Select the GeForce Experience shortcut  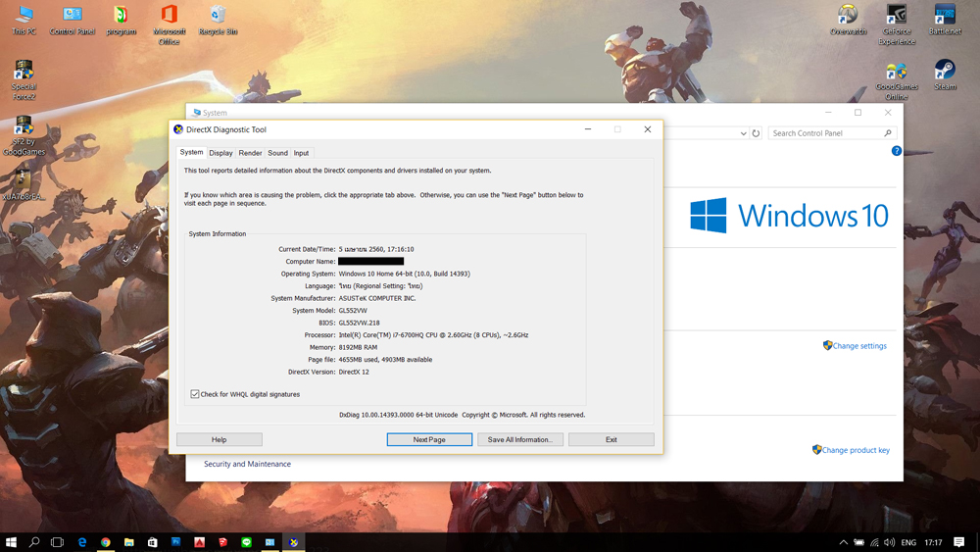897,25
